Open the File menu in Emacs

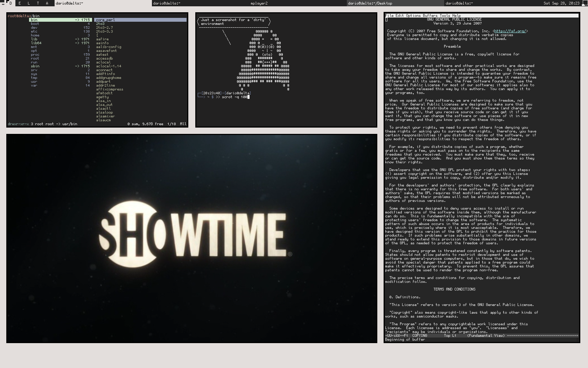[x=389, y=16]
